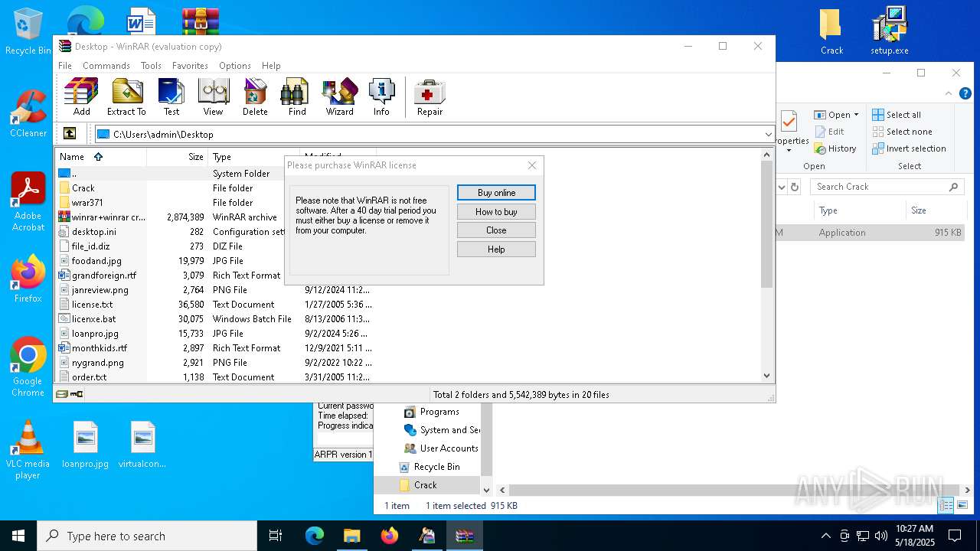Switch Explorer to the large icons view button
This screenshot has width=980, height=551.
coord(962,505)
